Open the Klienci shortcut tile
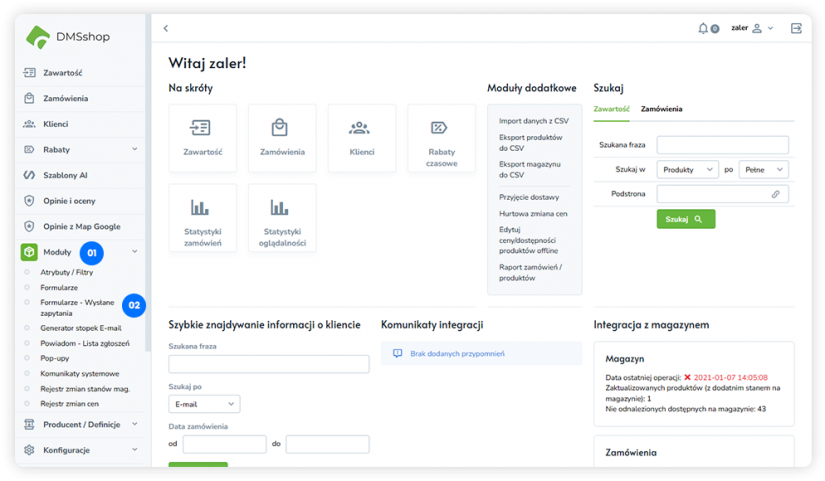The width and height of the screenshot is (825, 481). click(361, 138)
